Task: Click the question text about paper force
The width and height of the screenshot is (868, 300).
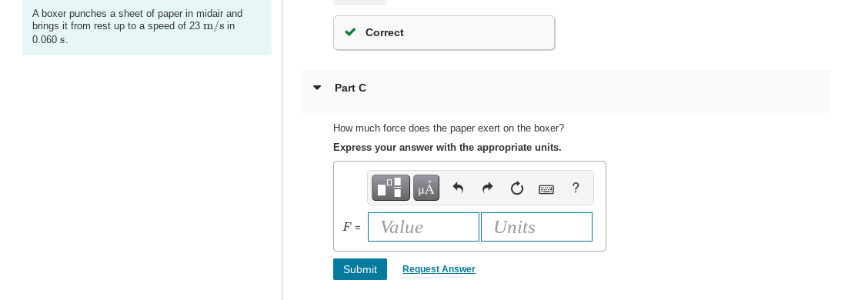Action: tap(449, 128)
